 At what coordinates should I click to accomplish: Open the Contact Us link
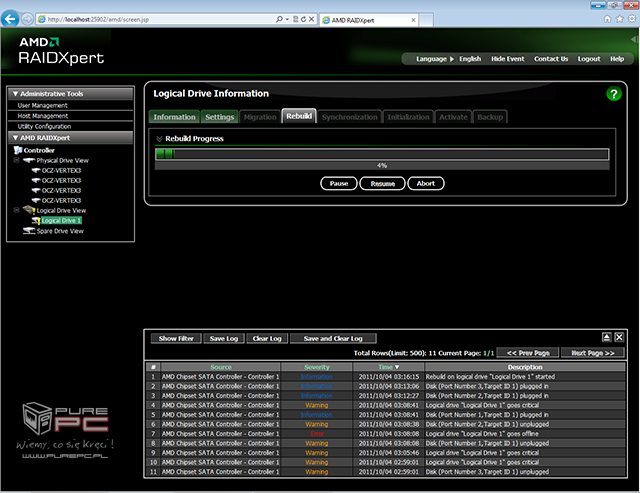[x=551, y=59]
